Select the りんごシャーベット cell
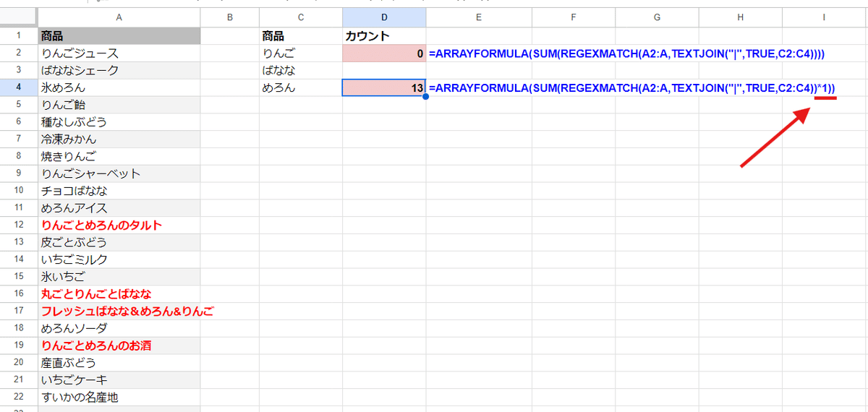The image size is (868, 412). (x=119, y=173)
